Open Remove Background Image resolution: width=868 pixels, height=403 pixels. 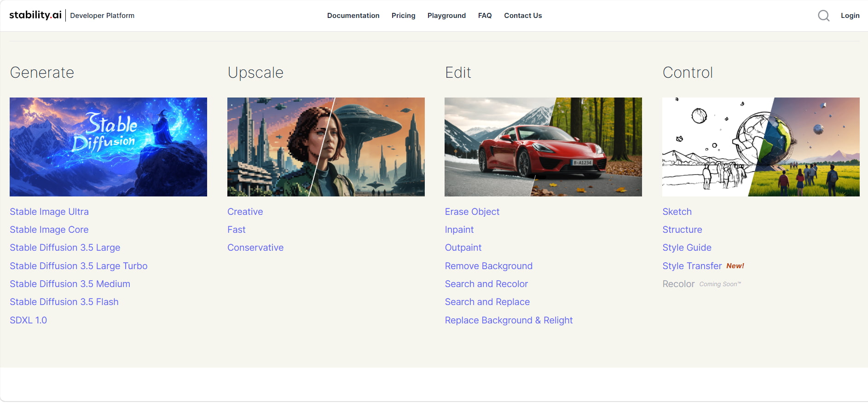489,266
